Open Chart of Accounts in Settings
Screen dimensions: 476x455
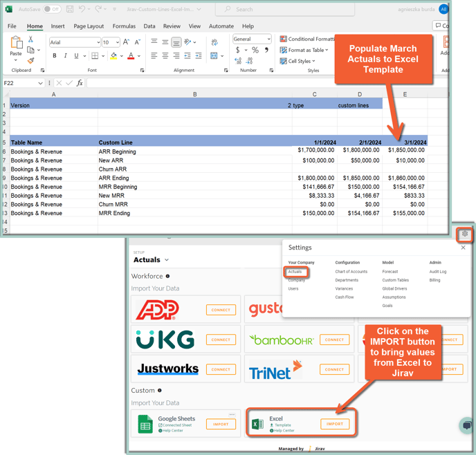(x=351, y=272)
